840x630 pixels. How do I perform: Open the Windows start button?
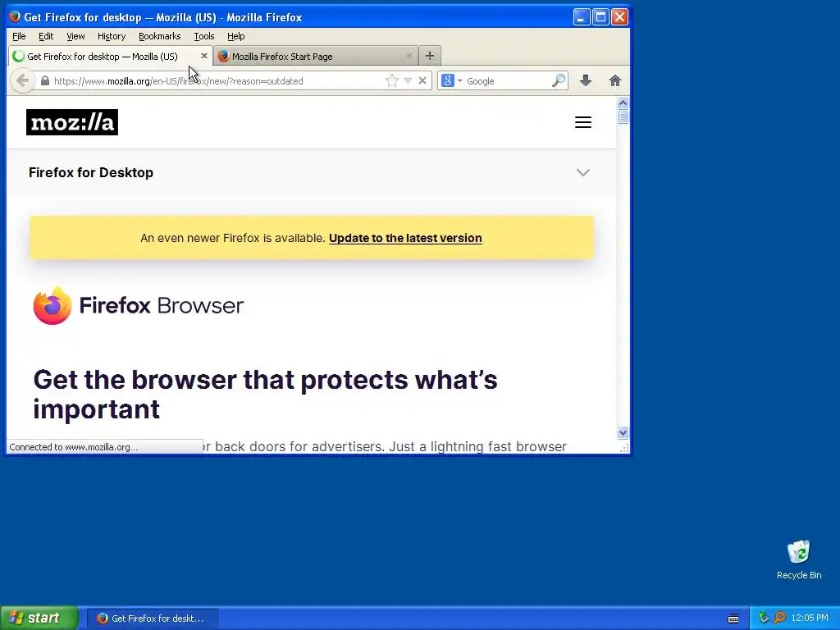[39, 619]
